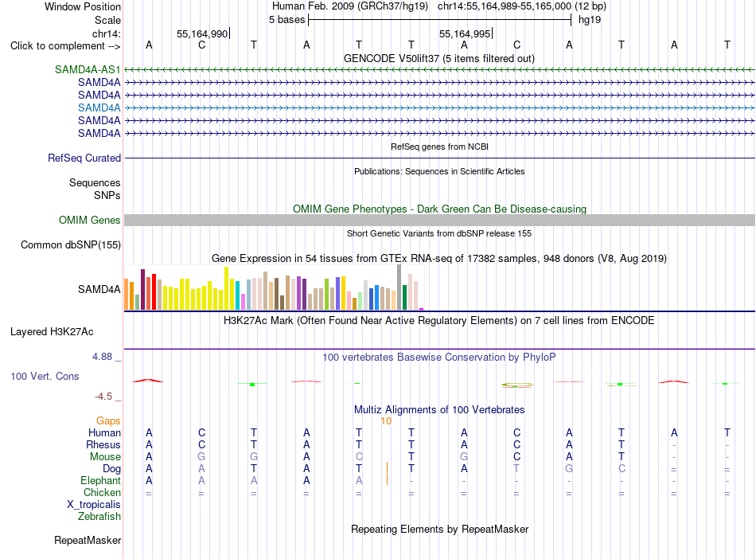The image size is (756, 559).
Task: Click the SNPs track label
Action: click(107, 195)
